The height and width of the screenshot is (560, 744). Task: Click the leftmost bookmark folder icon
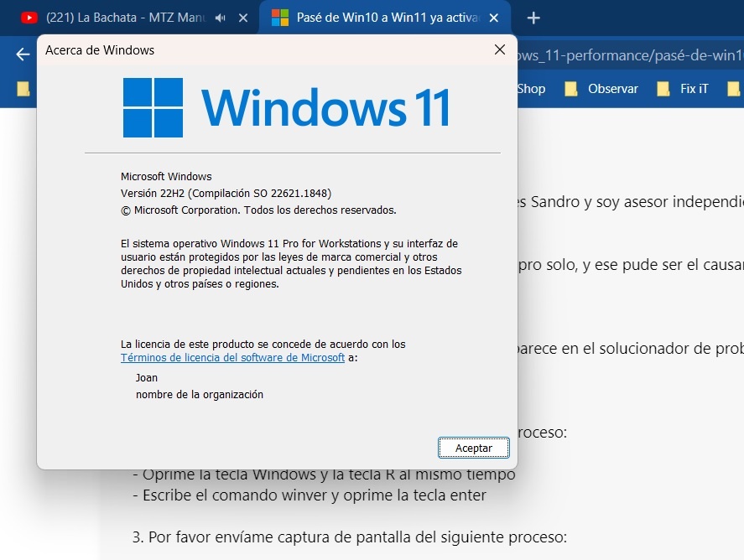click(x=23, y=89)
